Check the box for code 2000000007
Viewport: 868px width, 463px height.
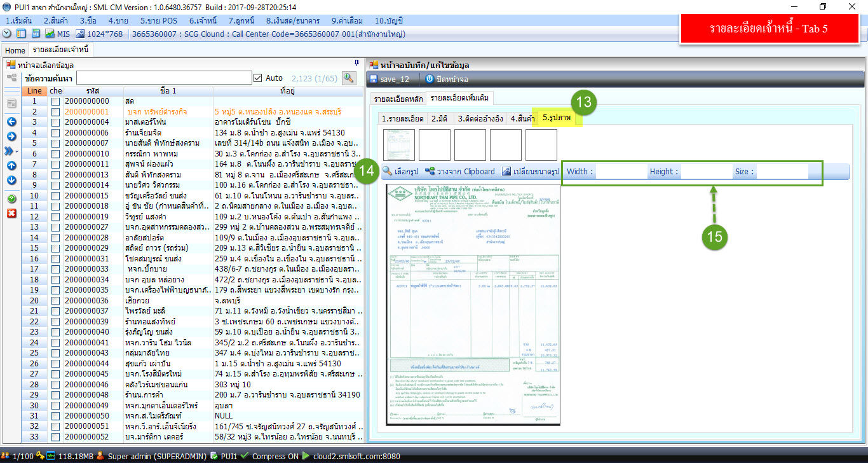pyautogui.click(x=56, y=143)
